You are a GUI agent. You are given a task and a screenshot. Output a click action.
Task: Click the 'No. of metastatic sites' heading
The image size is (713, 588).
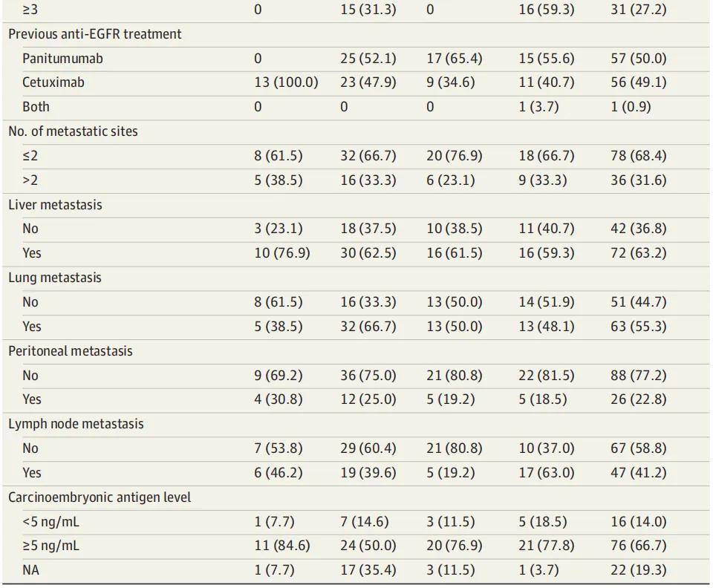pyautogui.click(x=73, y=131)
